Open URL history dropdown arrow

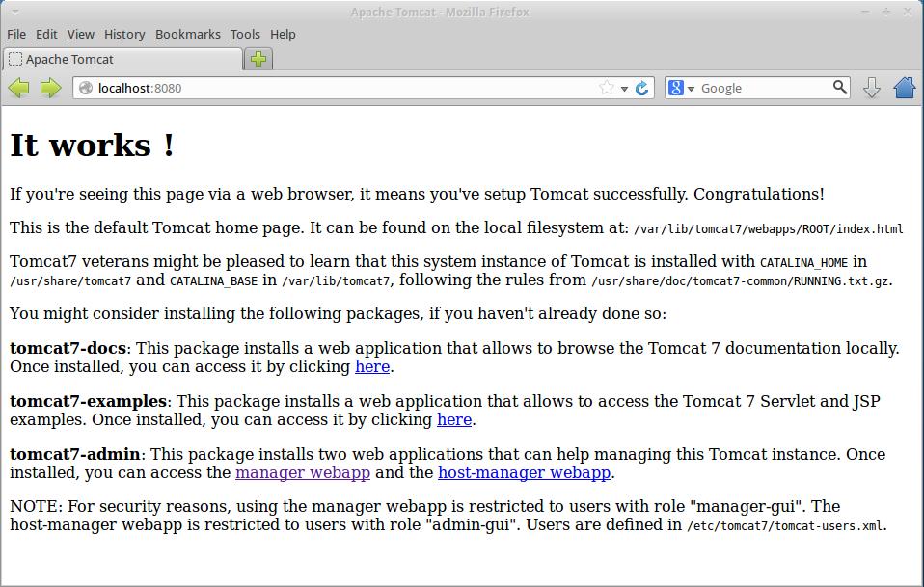coord(624,89)
